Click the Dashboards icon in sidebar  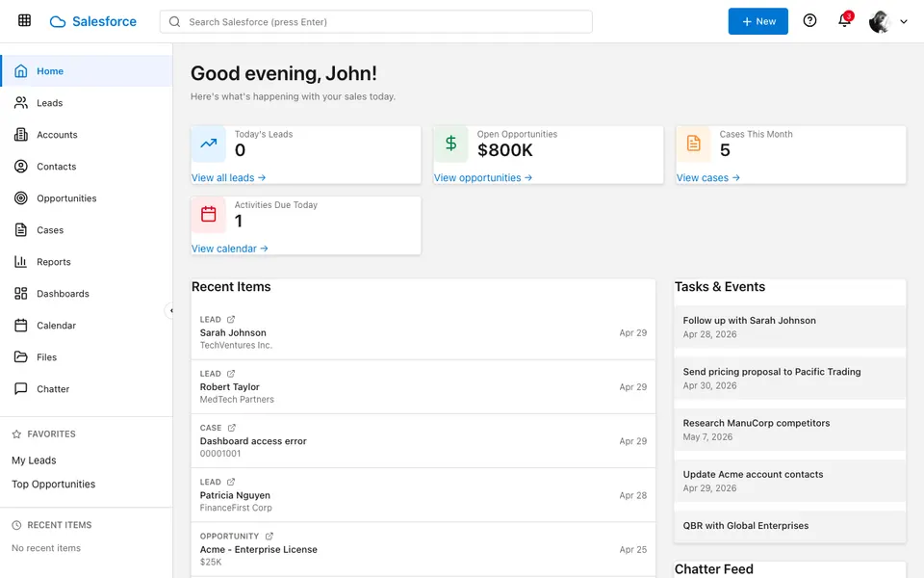[x=20, y=293]
